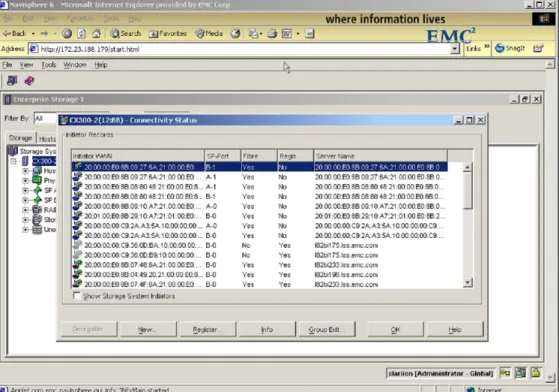This screenshot has width=559, height=392.
Task: Select 20:00:00:E0:8B:09:27:6A row on port A-1
Action: click(260, 177)
